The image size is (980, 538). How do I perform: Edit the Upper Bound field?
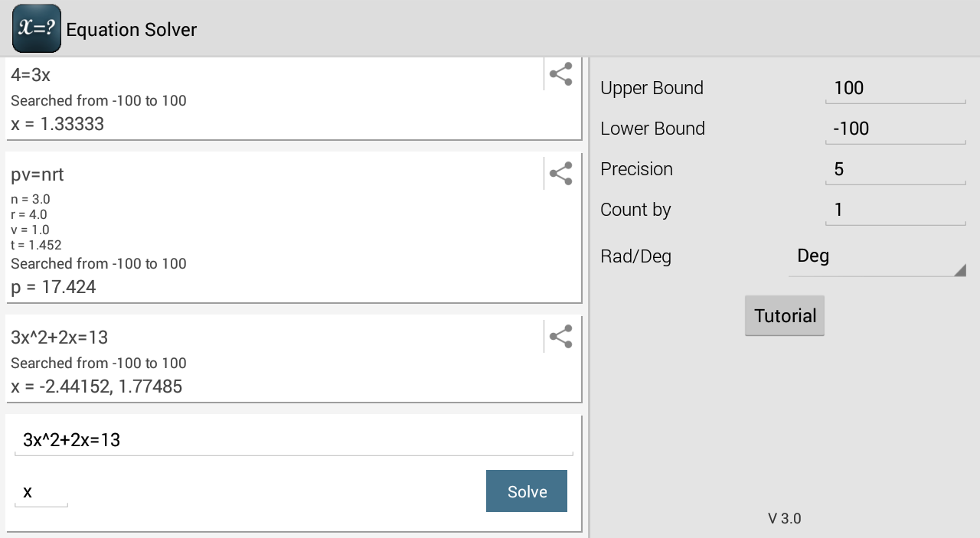[895, 88]
